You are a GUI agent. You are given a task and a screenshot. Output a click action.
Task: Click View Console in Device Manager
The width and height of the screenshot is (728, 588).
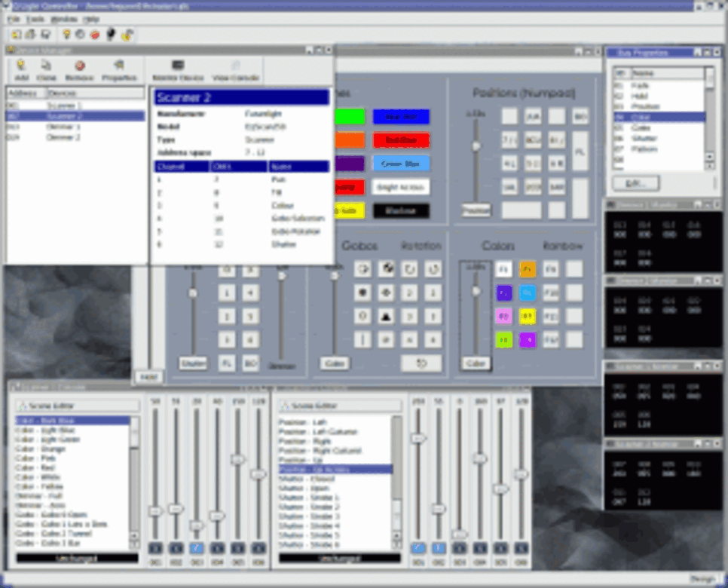coord(235,70)
